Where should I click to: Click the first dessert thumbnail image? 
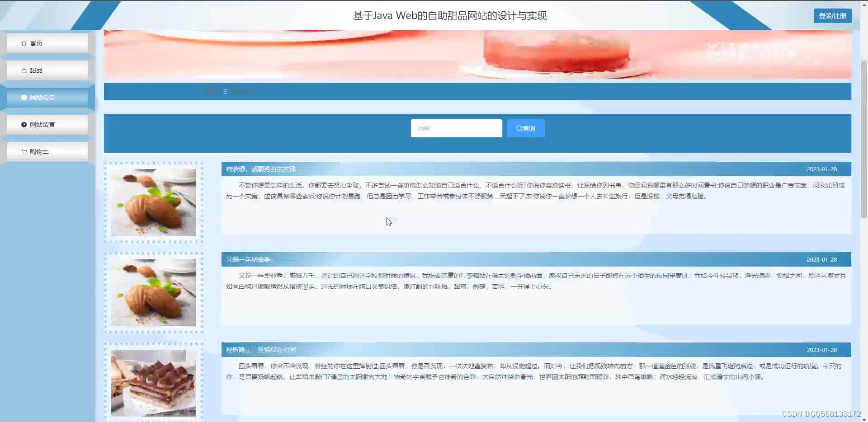pyautogui.click(x=154, y=202)
